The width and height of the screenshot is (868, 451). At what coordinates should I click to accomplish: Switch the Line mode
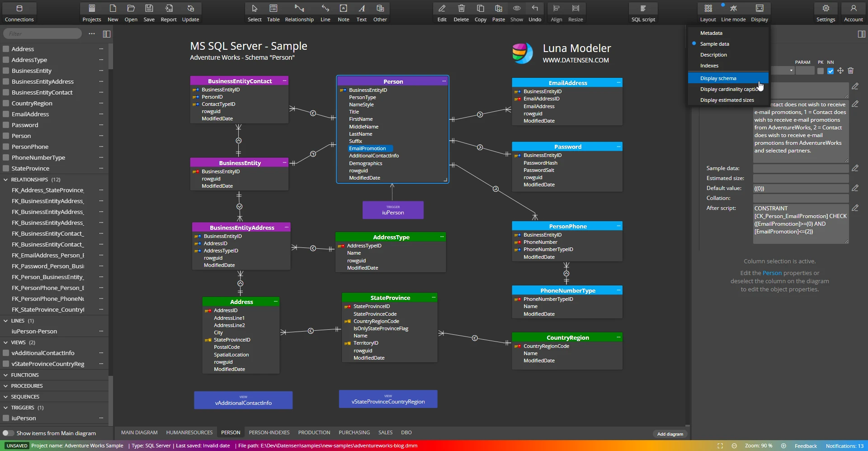[x=733, y=13]
